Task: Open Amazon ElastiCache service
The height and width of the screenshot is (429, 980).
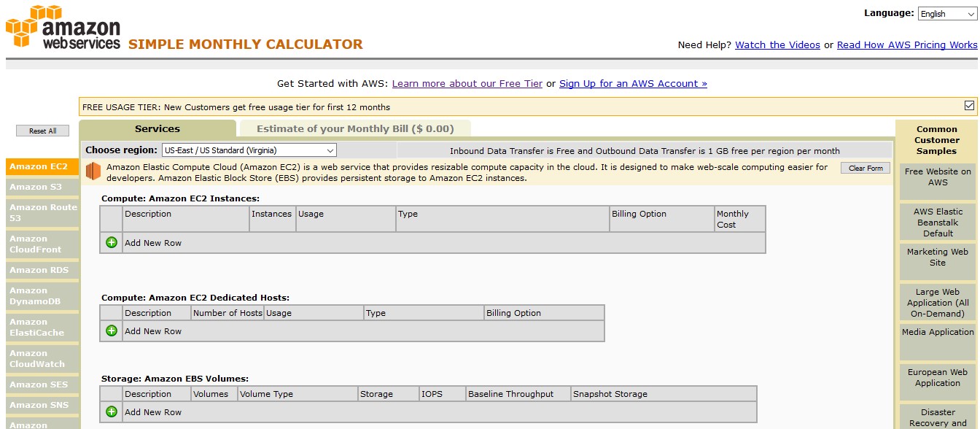Action: (x=42, y=327)
